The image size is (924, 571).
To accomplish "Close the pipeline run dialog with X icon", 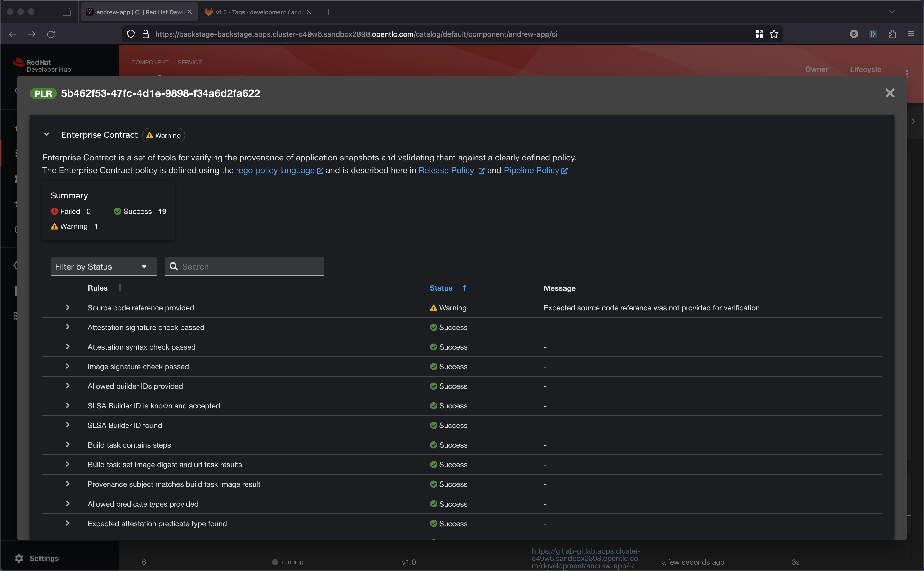I will 890,93.
